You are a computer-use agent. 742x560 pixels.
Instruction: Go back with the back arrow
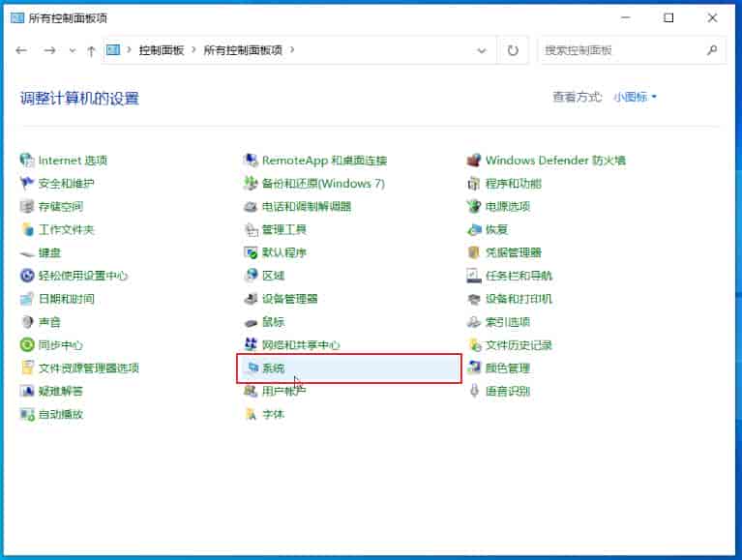tap(21, 50)
